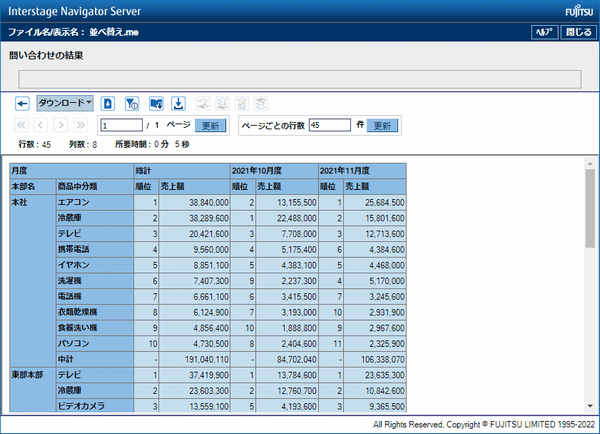
Task: Click the 25,684,500 sales cell
Action: point(375,202)
